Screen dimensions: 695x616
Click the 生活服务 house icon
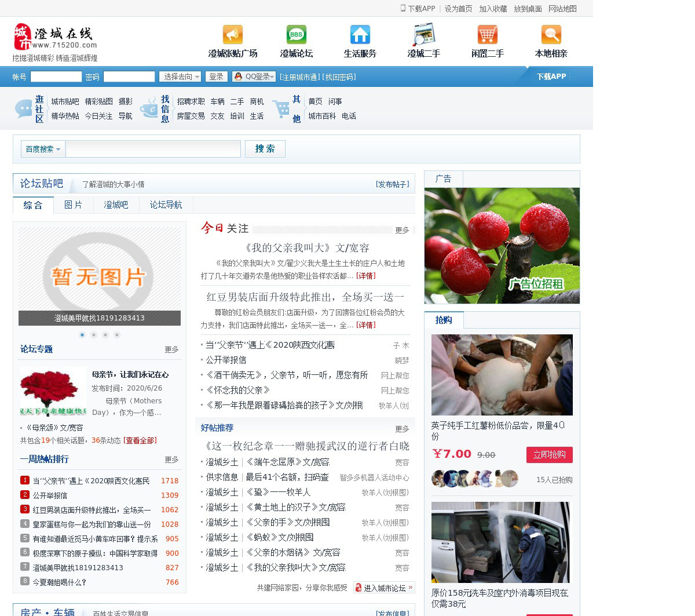click(360, 35)
